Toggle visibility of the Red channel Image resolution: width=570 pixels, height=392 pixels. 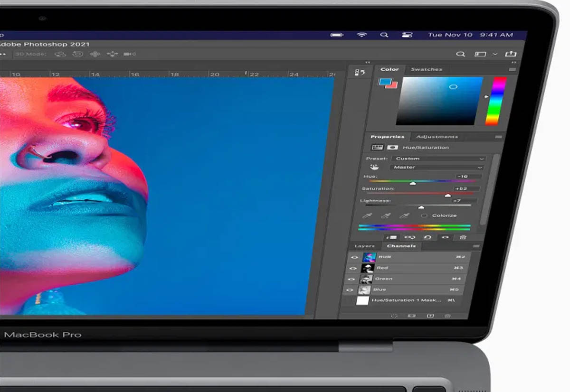tap(352, 268)
